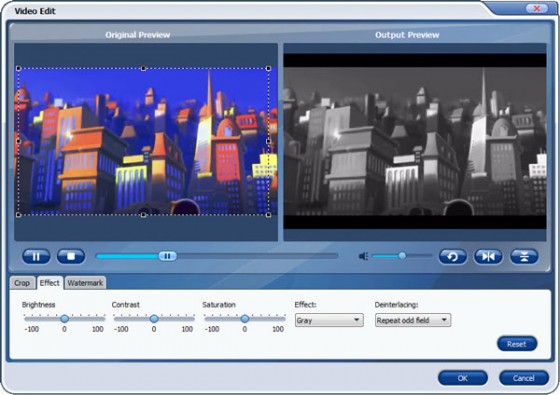The width and height of the screenshot is (560, 395).
Task: Open the Deinterlacing dropdown
Action: tap(413, 320)
